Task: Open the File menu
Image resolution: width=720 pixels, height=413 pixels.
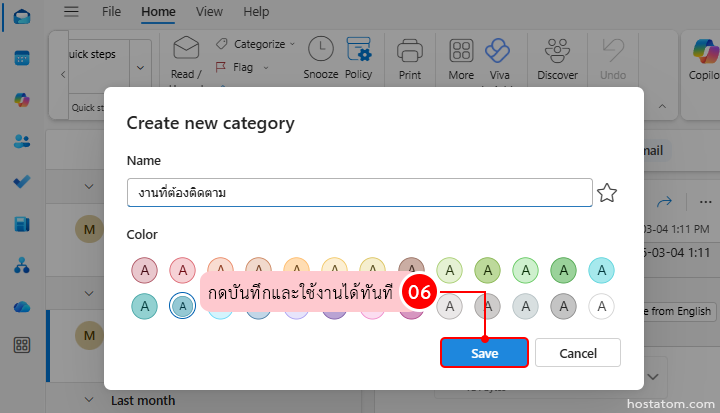Action: pyautogui.click(x=111, y=11)
